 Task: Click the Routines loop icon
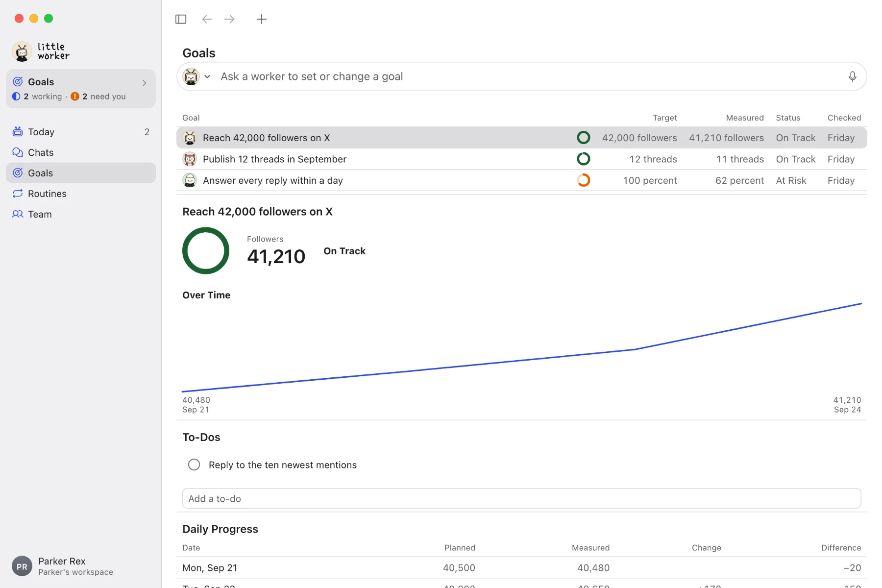[18, 193]
